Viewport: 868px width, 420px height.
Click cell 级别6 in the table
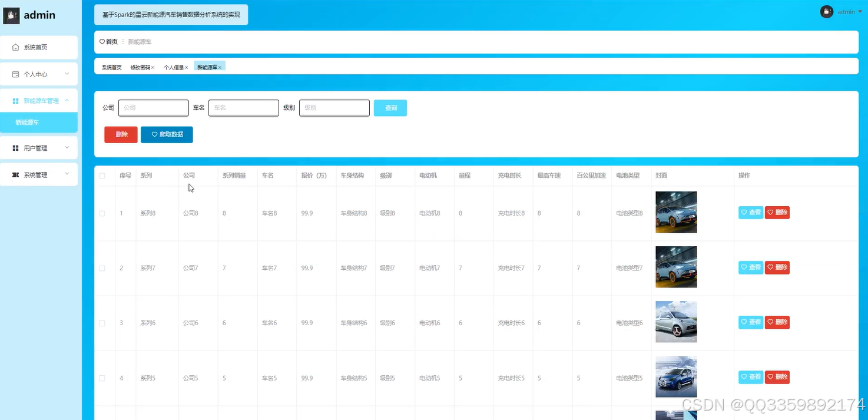point(387,323)
